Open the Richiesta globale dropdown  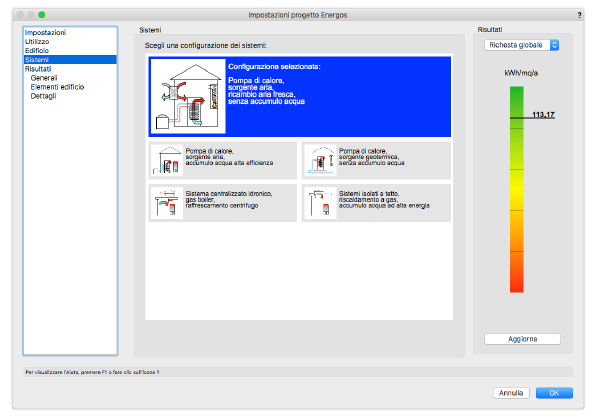[521, 45]
